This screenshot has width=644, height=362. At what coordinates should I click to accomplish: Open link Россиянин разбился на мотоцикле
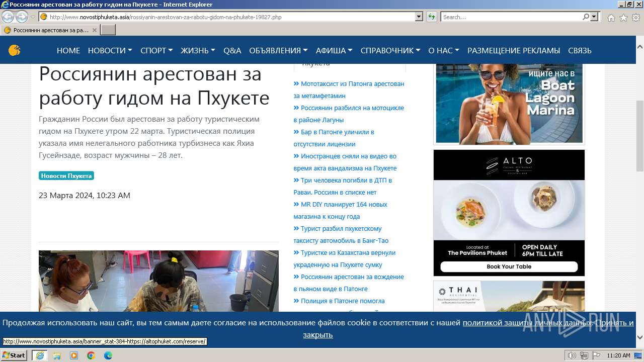[349, 114]
